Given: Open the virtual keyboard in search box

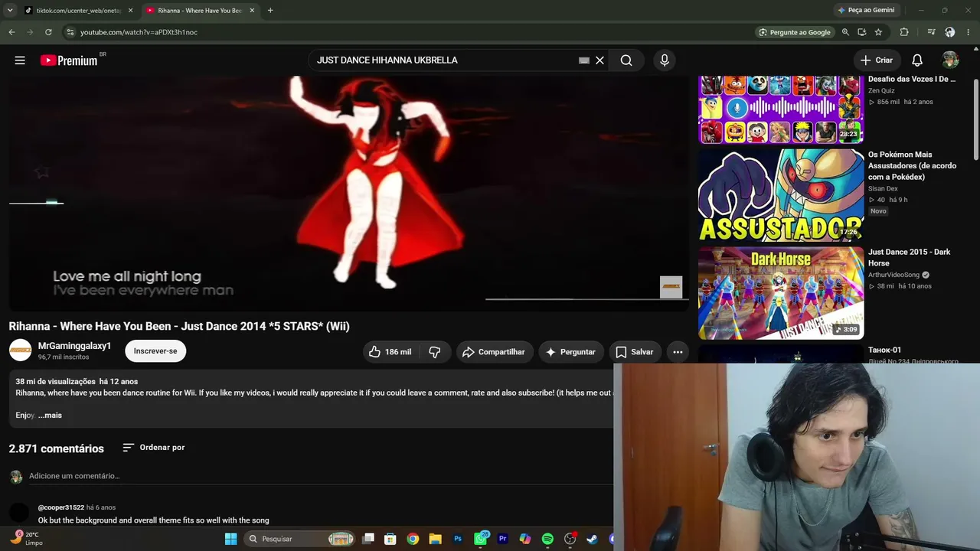Looking at the screenshot, I should click(x=584, y=60).
